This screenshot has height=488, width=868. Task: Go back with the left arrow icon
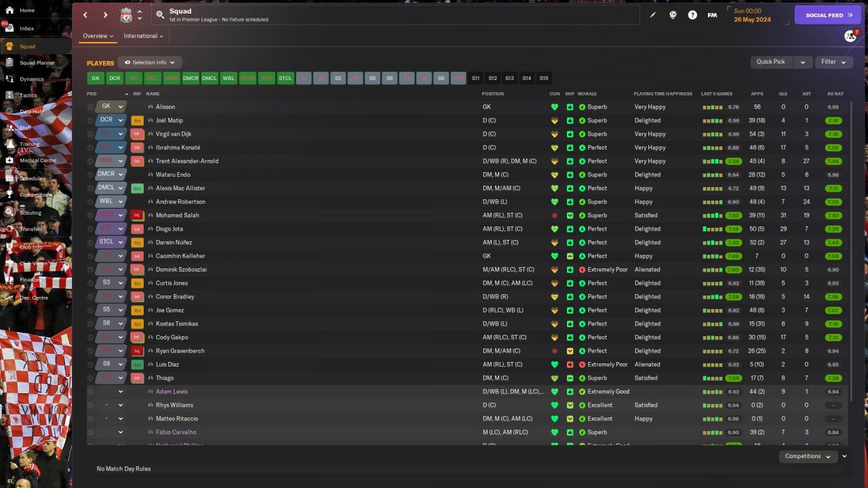pos(85,15)
